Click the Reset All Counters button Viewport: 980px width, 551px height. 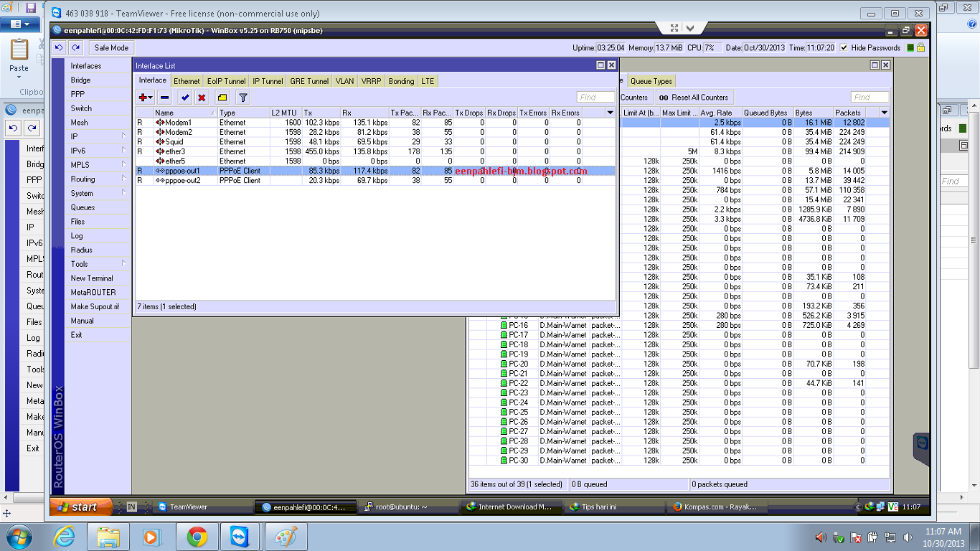[x=694, y=98]
